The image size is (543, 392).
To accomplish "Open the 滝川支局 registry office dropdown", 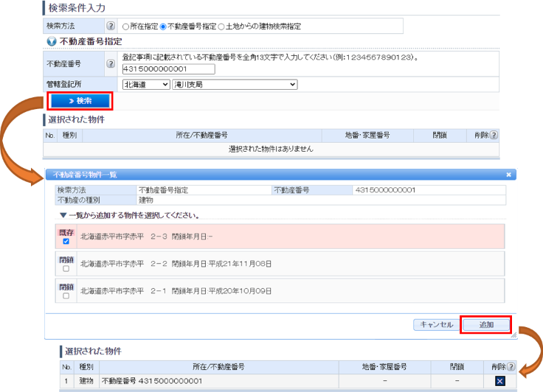I will (234, 85).
